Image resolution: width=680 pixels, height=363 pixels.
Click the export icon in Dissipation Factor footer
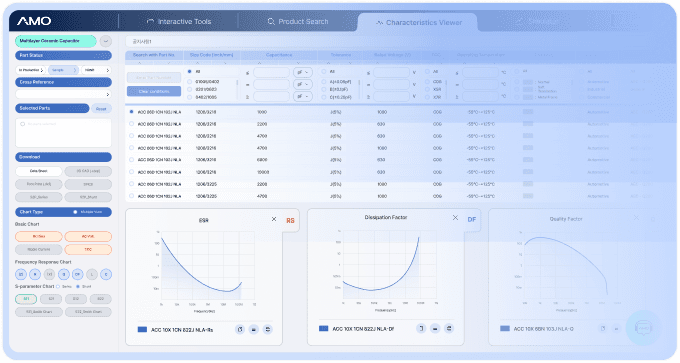[x=421, y=328]
